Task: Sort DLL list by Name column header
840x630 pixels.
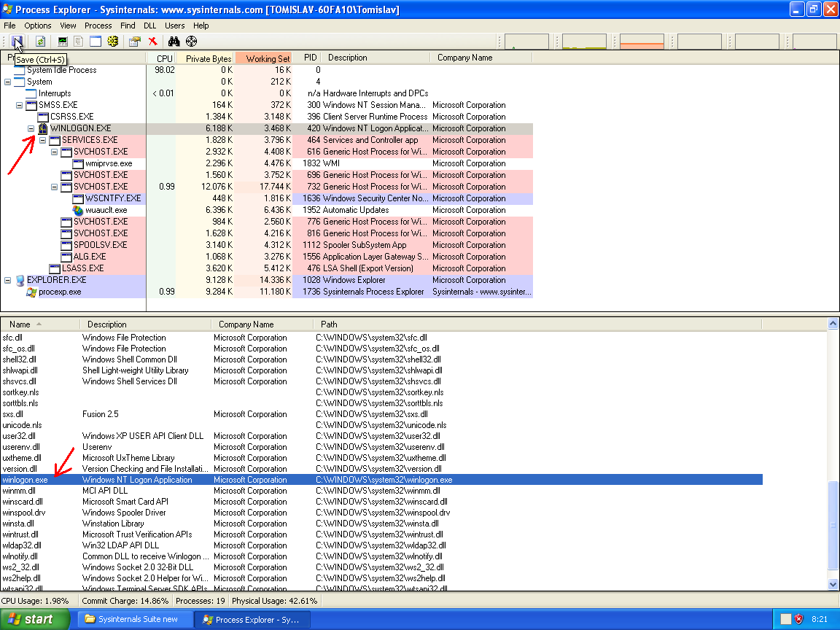Action: [x=39, y=324]
